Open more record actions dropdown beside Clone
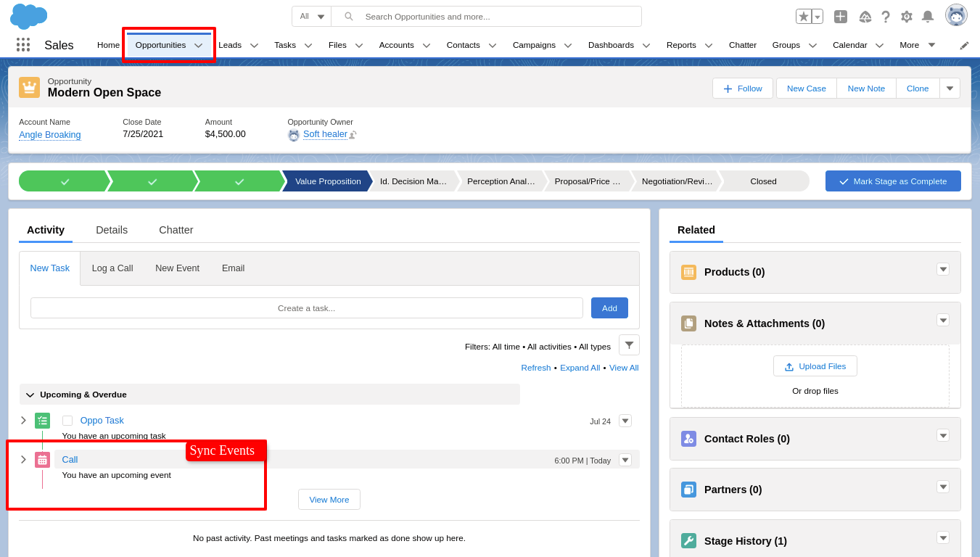Image resolution: width=980 pixels, height=557 pixels. (x=950, y=88)
